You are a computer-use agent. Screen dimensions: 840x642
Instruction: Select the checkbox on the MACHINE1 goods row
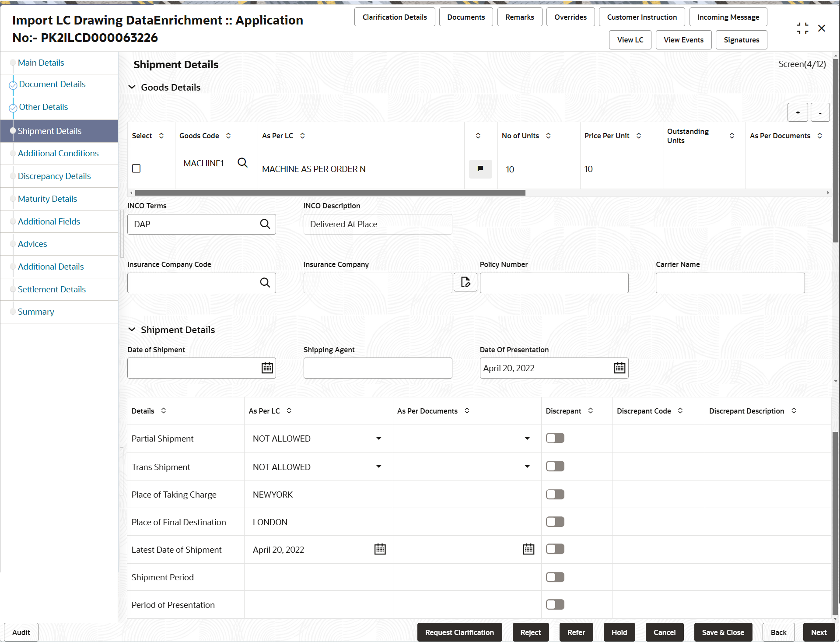click(136, 168)
